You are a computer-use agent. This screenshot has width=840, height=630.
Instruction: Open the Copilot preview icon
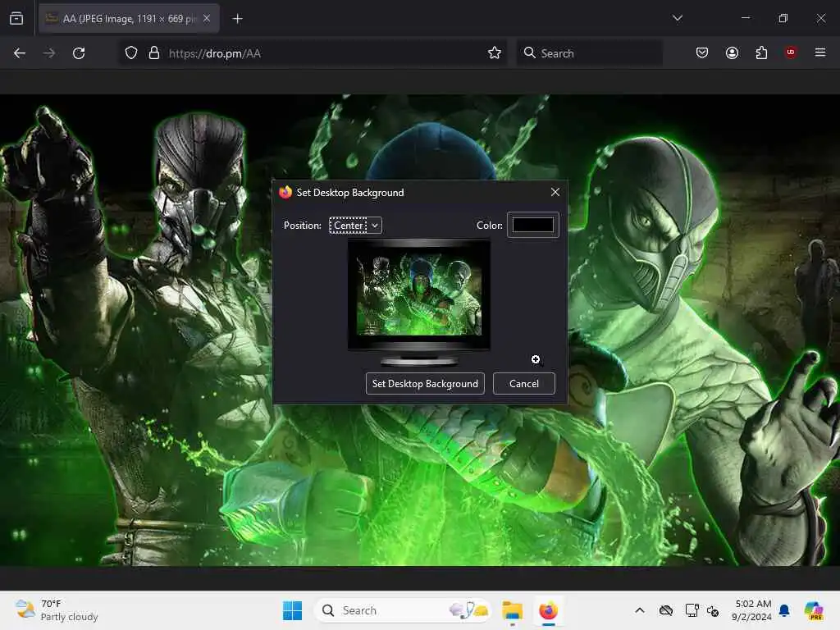click(x=814, y=610)
